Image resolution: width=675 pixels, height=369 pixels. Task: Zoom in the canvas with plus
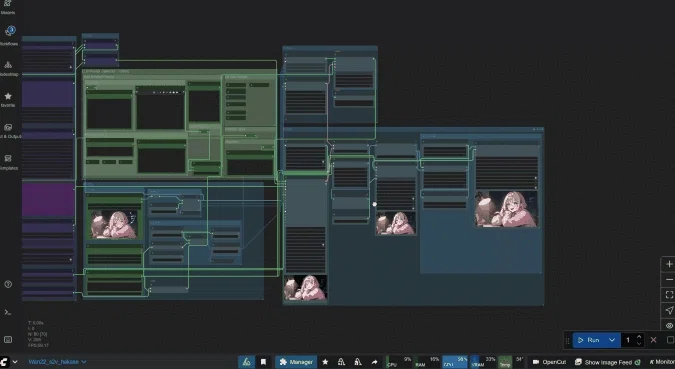tap(669, 264)
